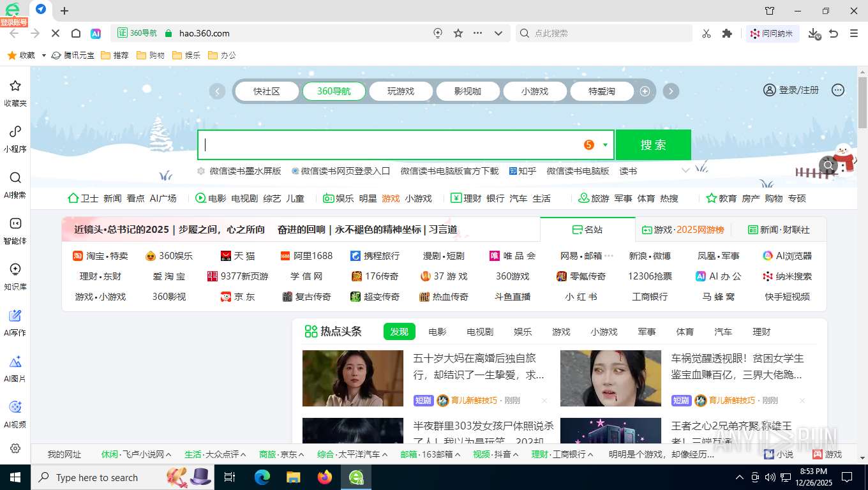Click the 问问纳米 toolbar button
This screenshot has height=490, width=868.
pos(772,33)
